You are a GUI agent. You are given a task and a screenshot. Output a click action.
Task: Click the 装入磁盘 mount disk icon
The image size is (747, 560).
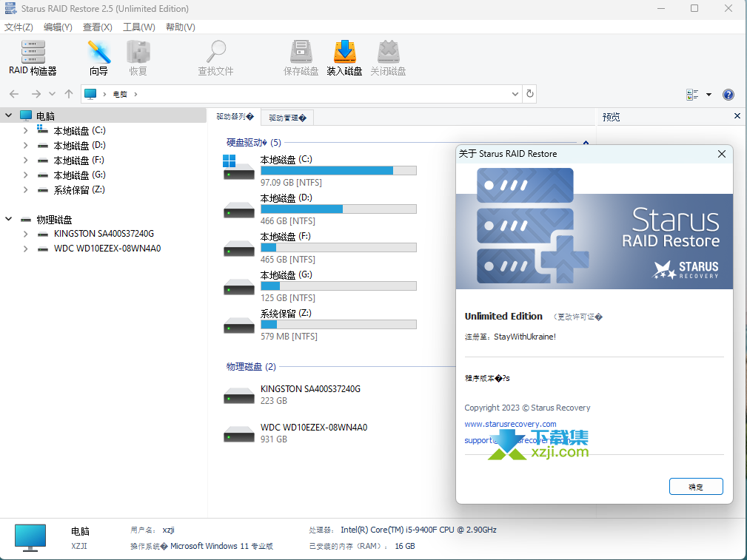(344, 58)
